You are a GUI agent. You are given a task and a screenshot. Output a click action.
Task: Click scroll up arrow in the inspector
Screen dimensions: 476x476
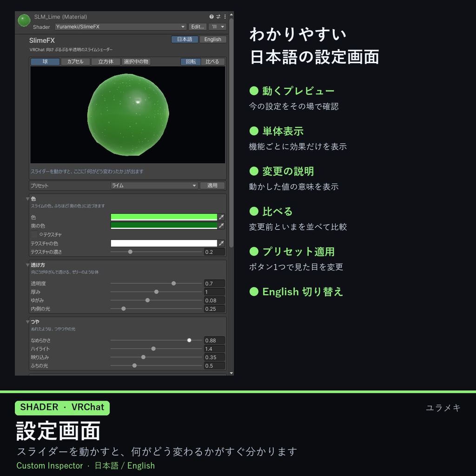(231, 14)
